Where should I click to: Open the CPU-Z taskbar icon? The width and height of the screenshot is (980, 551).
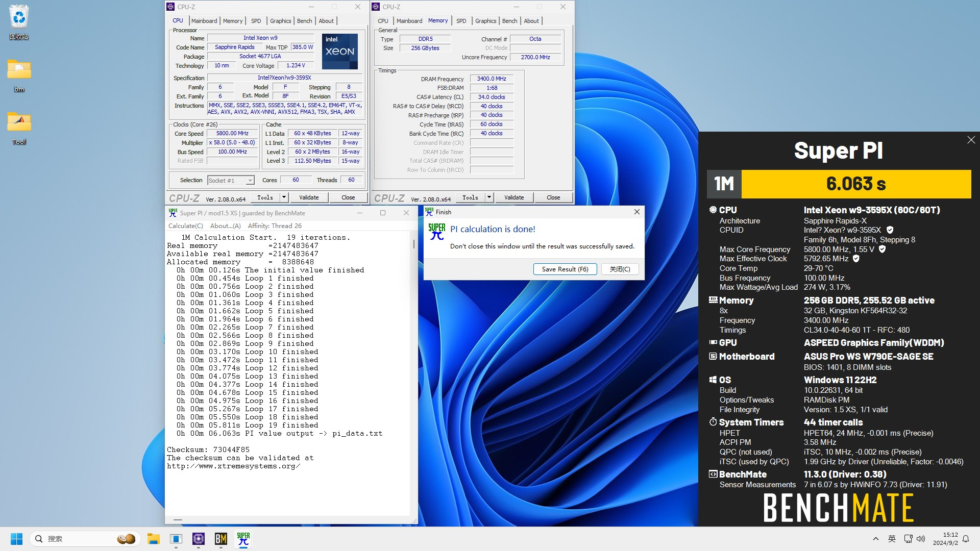point(199,539)
